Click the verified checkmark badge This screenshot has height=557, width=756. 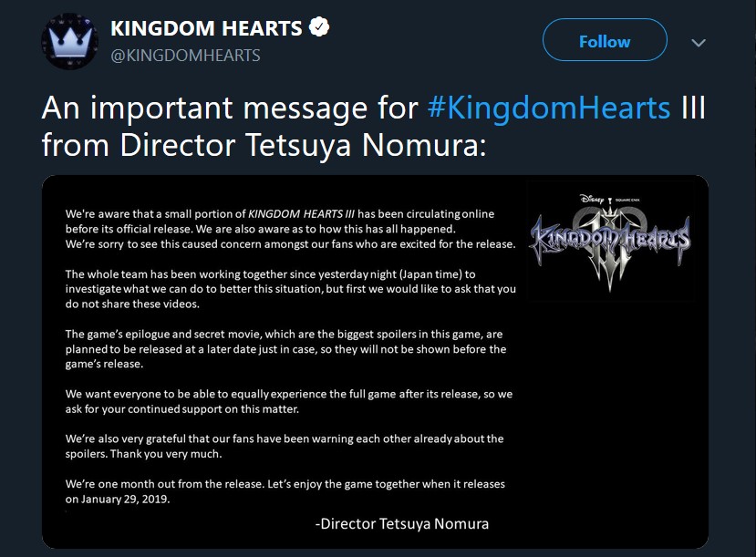[319, 28]
